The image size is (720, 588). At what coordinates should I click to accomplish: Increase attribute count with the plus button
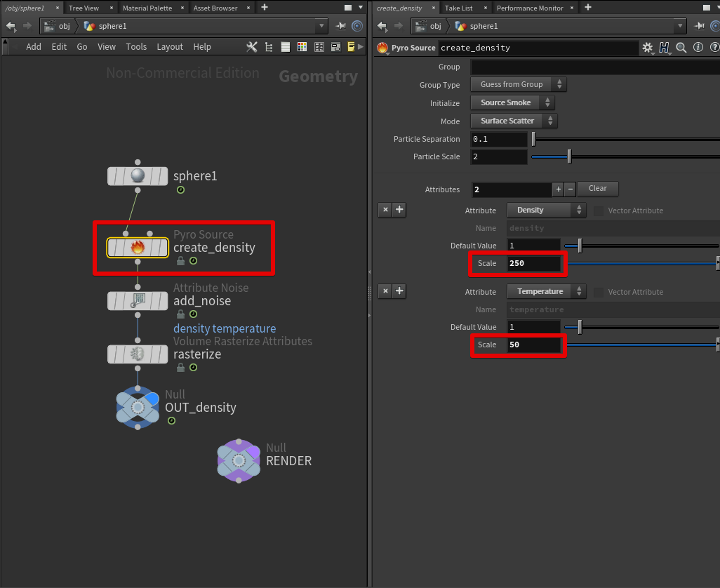coord(559,188)
